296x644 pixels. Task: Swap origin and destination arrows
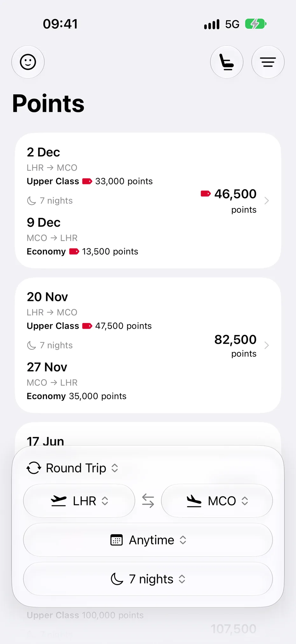click(148, 501)
